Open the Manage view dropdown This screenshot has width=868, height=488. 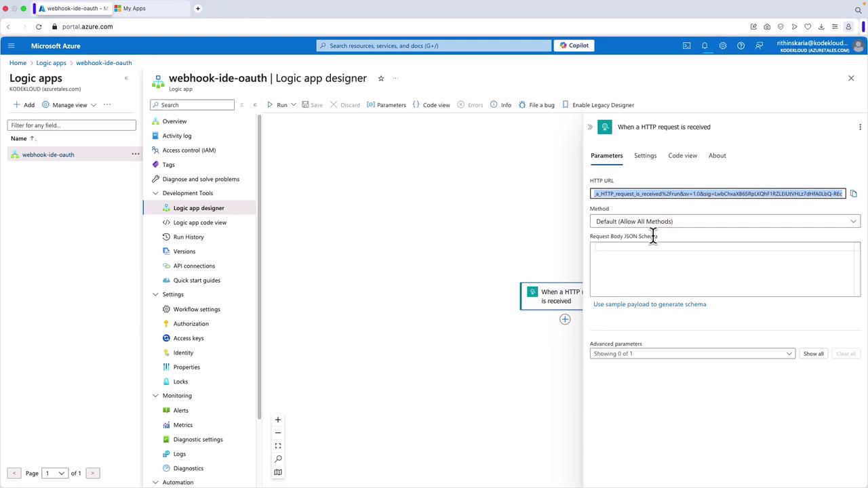coord(69,105)
